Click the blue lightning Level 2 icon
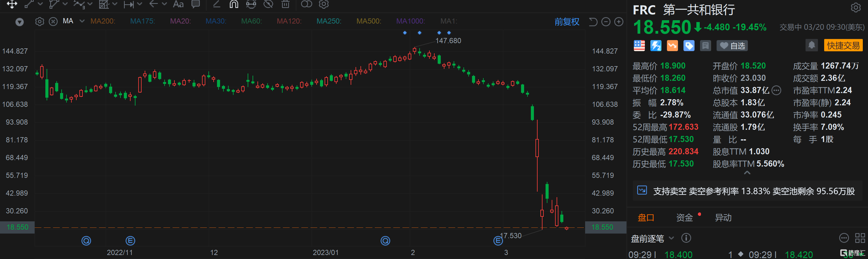This screenshot has width=868, height=259. click(656, 45)
